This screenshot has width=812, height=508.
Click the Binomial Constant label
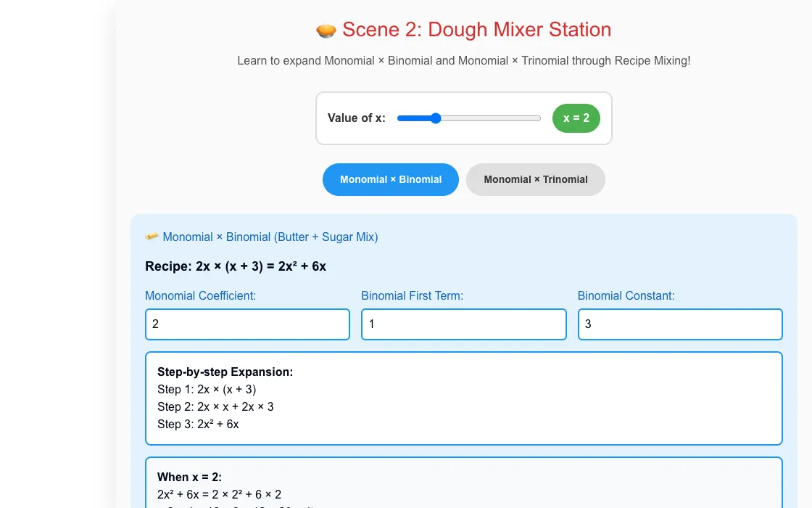coord(626,295)
